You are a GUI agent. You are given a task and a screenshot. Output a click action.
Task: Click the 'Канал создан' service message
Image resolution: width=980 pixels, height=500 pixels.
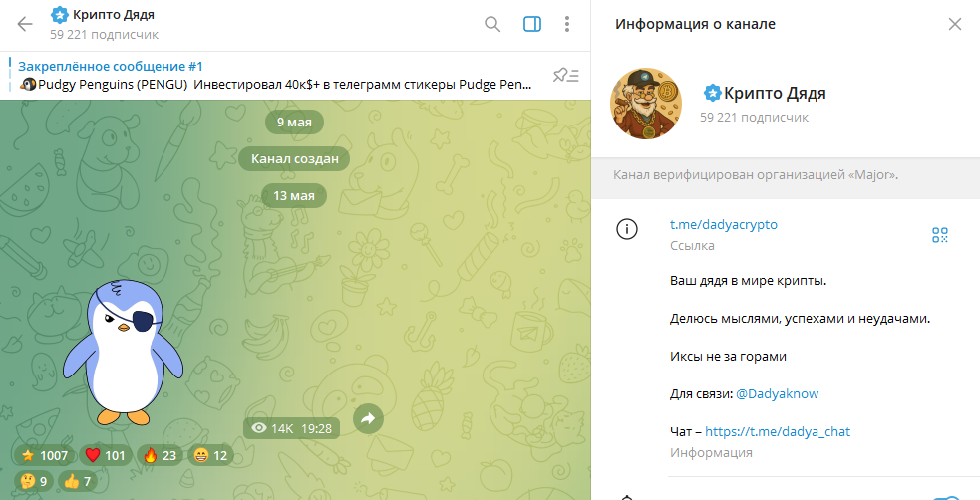pos(295,159)
